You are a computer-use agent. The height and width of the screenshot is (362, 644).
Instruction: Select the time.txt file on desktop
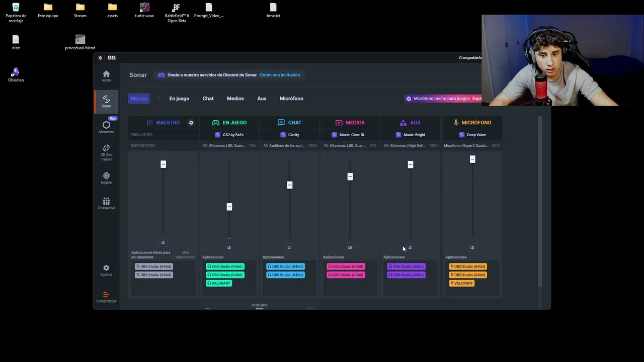click(x=273, y=11)
